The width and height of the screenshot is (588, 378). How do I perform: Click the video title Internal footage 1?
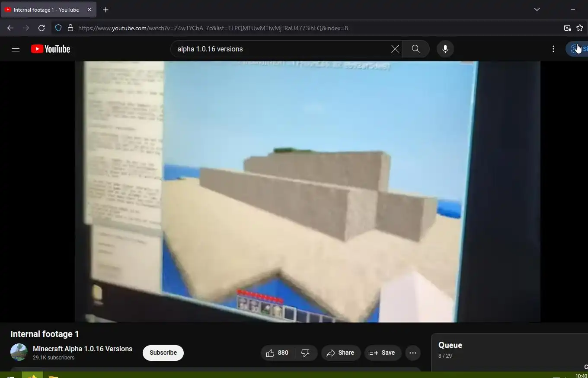coord(45,334)
